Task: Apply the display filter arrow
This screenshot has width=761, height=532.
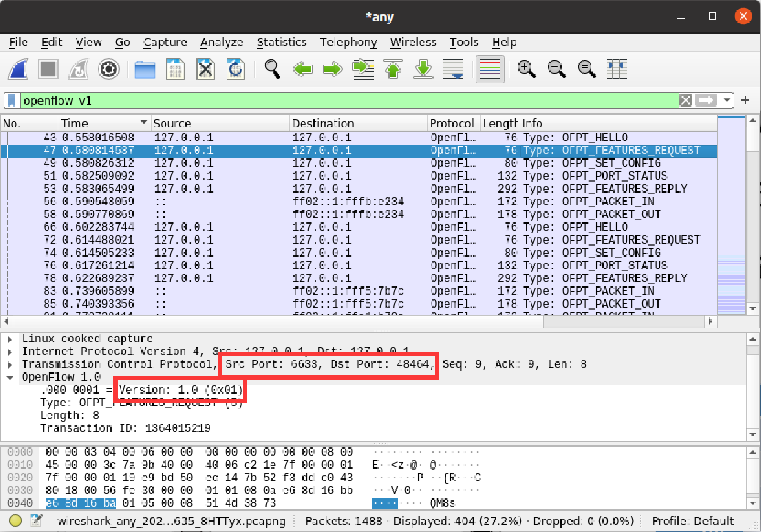Action: 706,101
